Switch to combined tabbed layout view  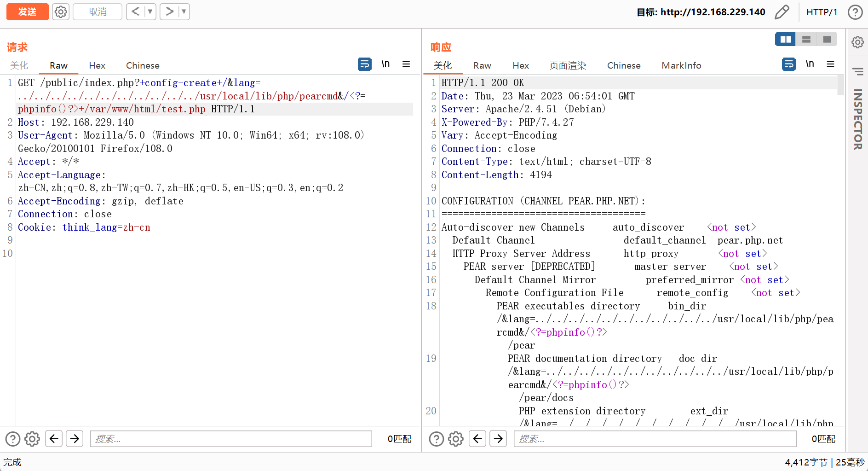click(x=827, y=39)
